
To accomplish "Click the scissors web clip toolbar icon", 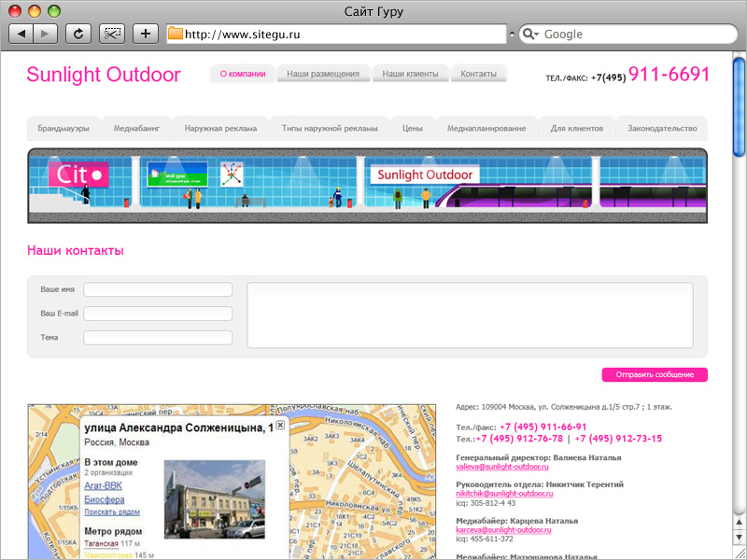I will tap(112, 34).
